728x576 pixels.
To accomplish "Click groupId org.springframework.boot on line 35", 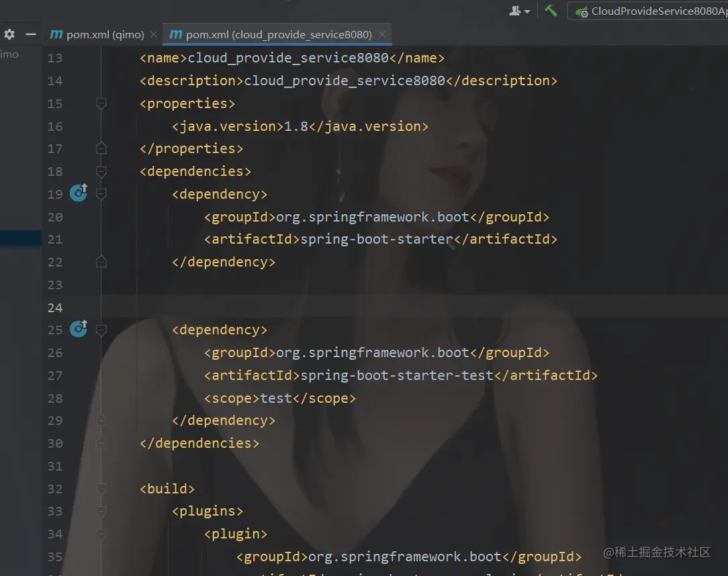I will (x=405, y=557).
